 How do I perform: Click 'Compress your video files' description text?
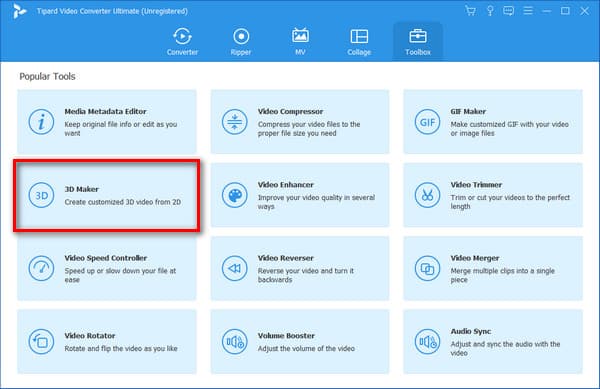pos(309,129)
